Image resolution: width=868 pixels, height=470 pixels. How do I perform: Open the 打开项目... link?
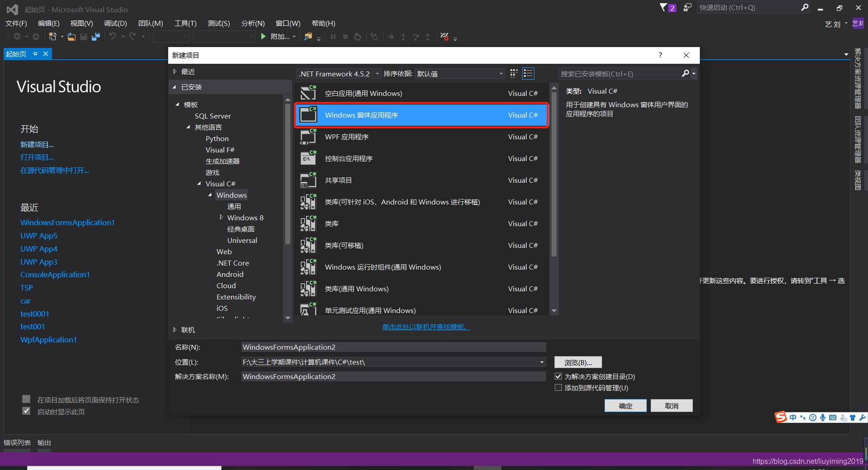(37, 157)
